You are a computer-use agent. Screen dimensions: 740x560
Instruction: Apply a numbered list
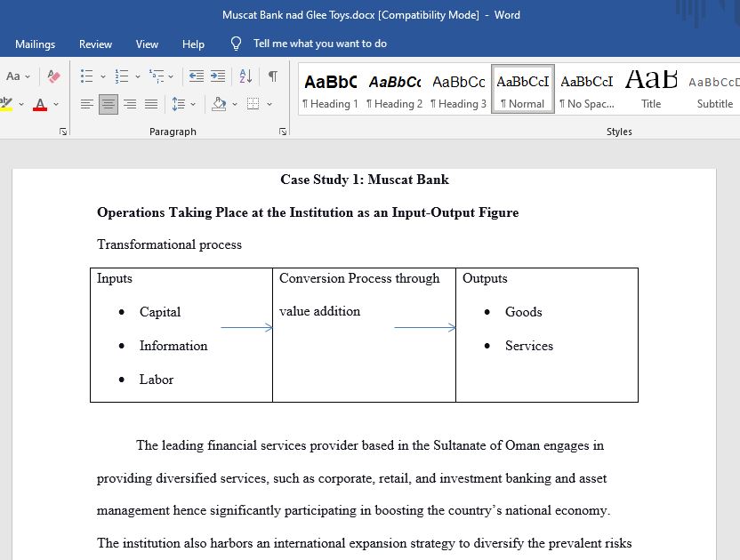(x=122, y=76)
